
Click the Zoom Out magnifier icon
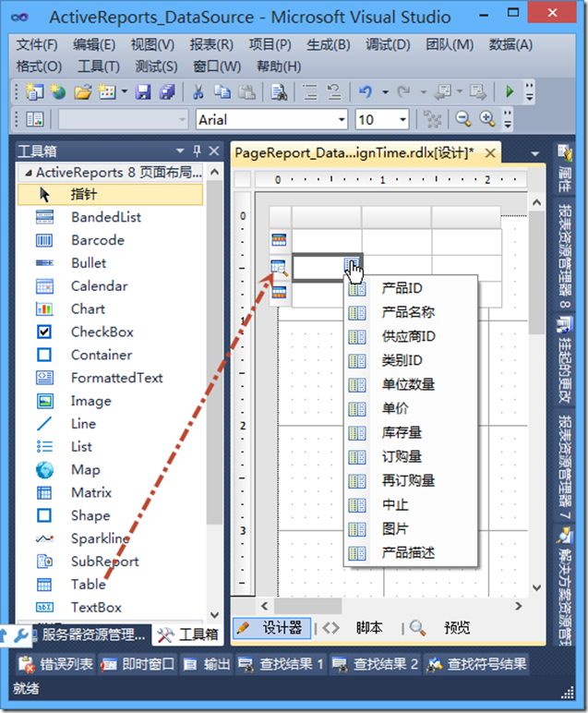click(463, 119)
